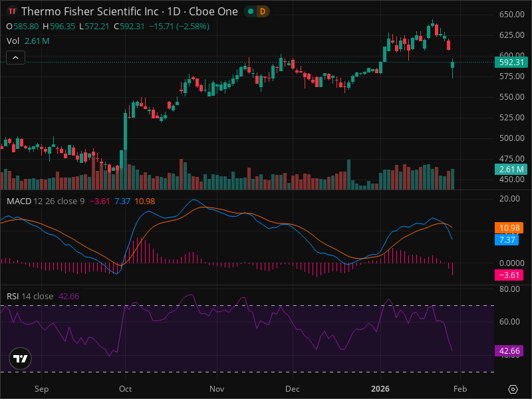
Task: Click the Feb label on time axis
Action: (x=460, y=389)
